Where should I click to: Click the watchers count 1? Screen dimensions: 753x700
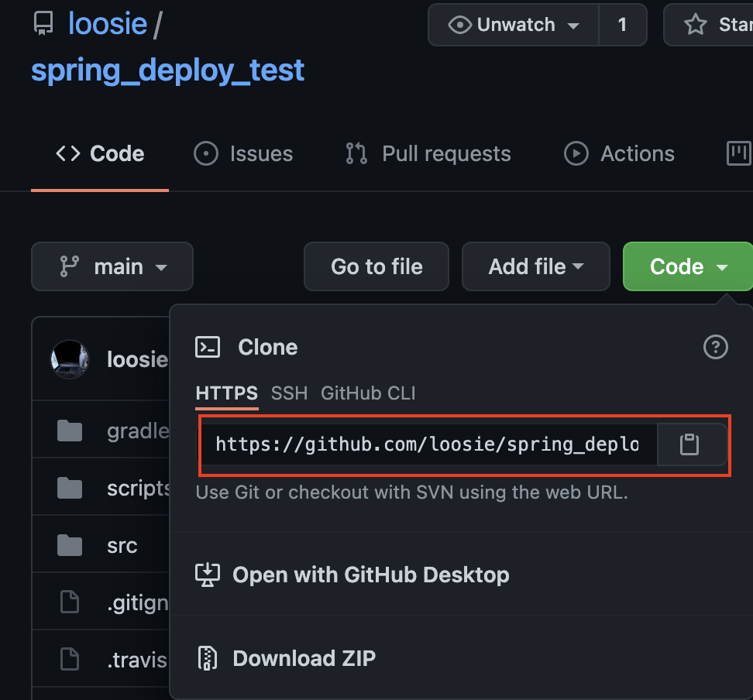click(622, 25)
